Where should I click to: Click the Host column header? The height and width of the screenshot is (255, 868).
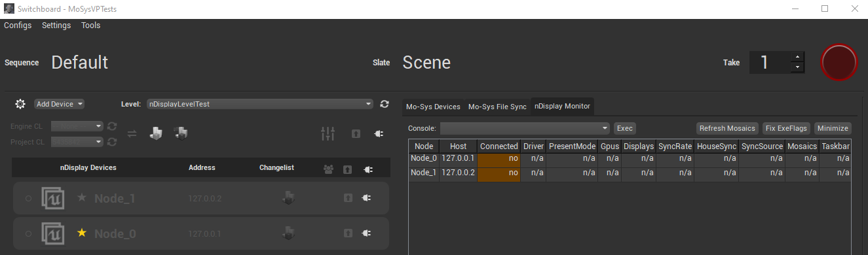click(459, 146)
